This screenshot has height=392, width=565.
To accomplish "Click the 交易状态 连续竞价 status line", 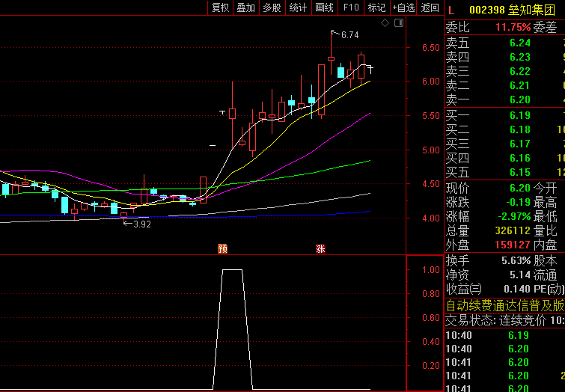I will coord(505,320).
